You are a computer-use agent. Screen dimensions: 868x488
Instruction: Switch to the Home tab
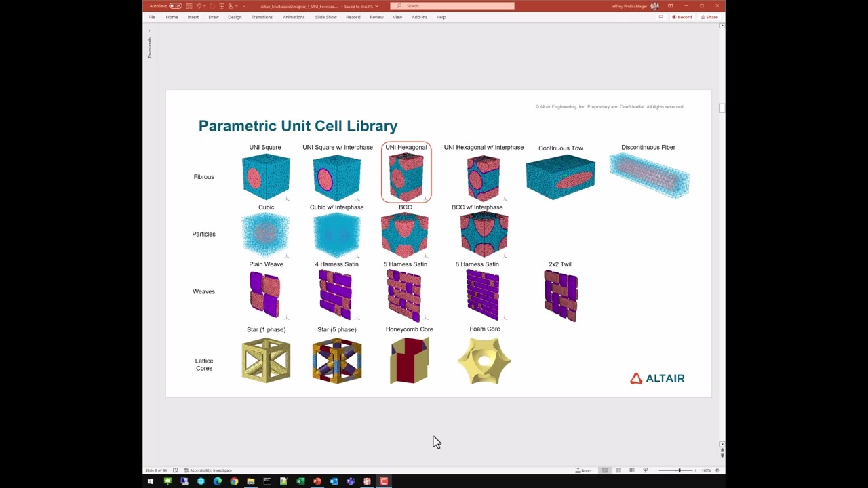172,17
